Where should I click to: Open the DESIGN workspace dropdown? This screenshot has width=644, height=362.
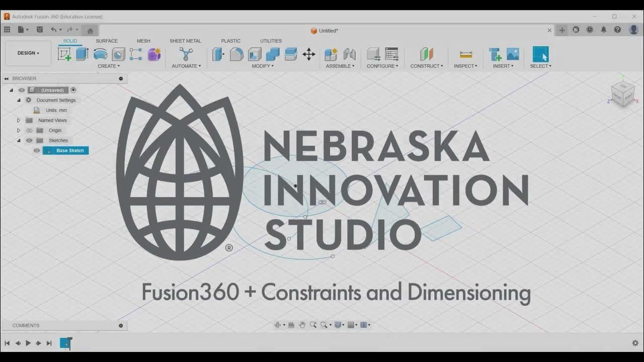pos(28,53)
